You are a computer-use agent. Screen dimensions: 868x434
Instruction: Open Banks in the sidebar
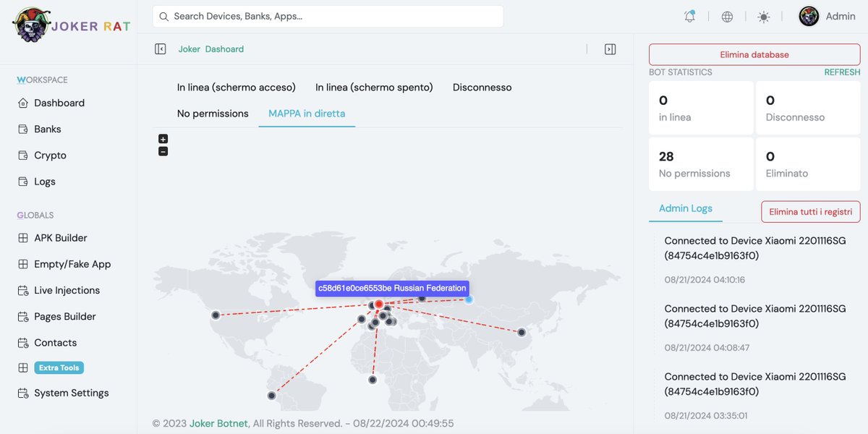click(x=48, y=129)
